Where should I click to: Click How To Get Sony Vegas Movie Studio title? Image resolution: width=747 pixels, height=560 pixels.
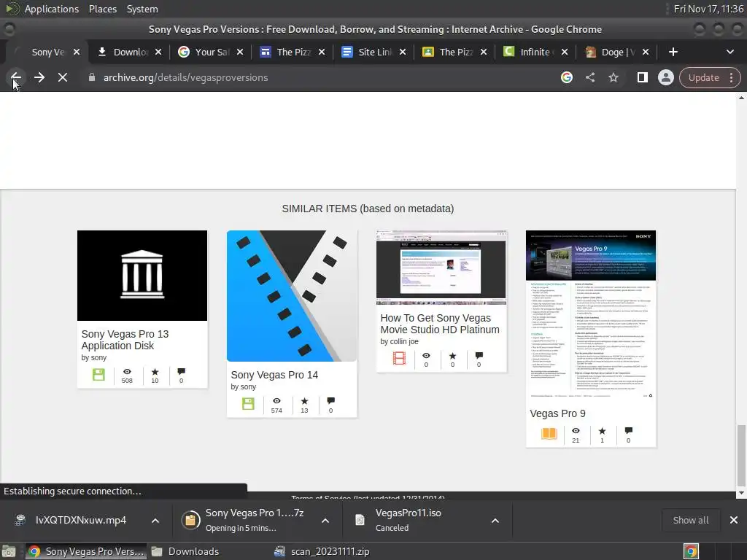click(440, 324)
